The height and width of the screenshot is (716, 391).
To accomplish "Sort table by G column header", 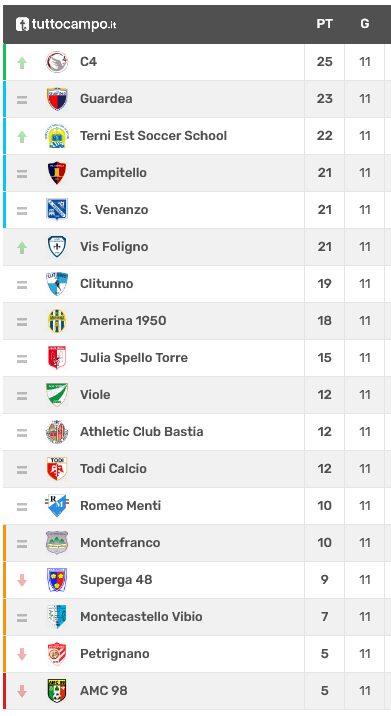I will pos(365,24).
